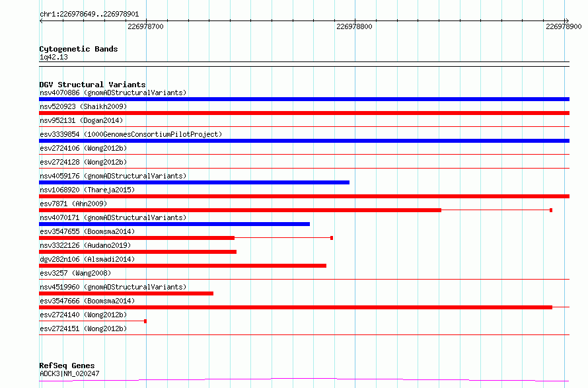588x388 pixels.
Task: Click the 226978900 ruler position
Action: point(564,26)
